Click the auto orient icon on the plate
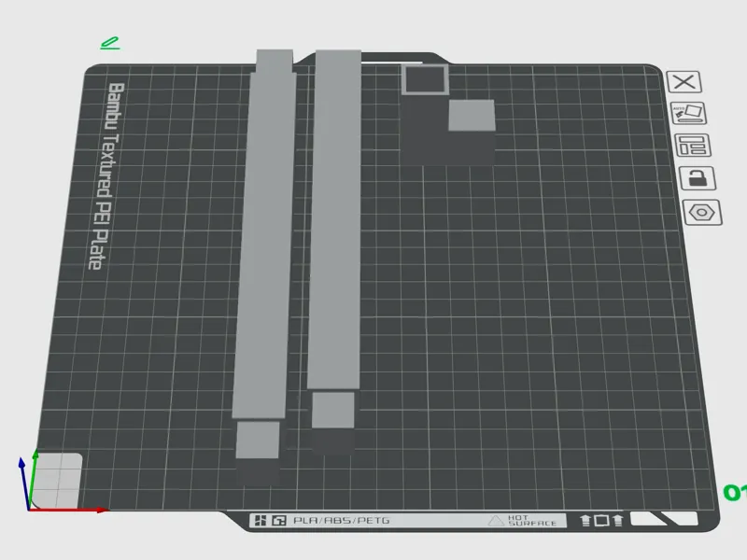The image size is (747, 560). (x=688, y=113)
